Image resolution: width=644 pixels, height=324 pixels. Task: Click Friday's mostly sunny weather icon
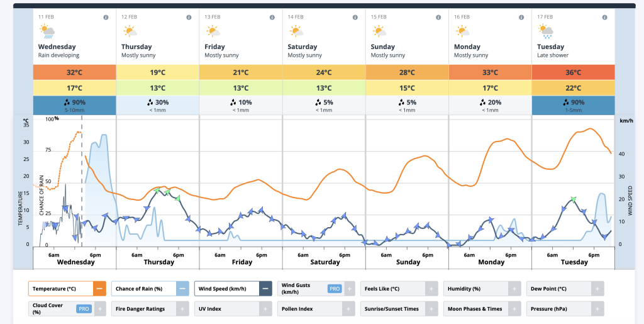click(x=213, y=31)
